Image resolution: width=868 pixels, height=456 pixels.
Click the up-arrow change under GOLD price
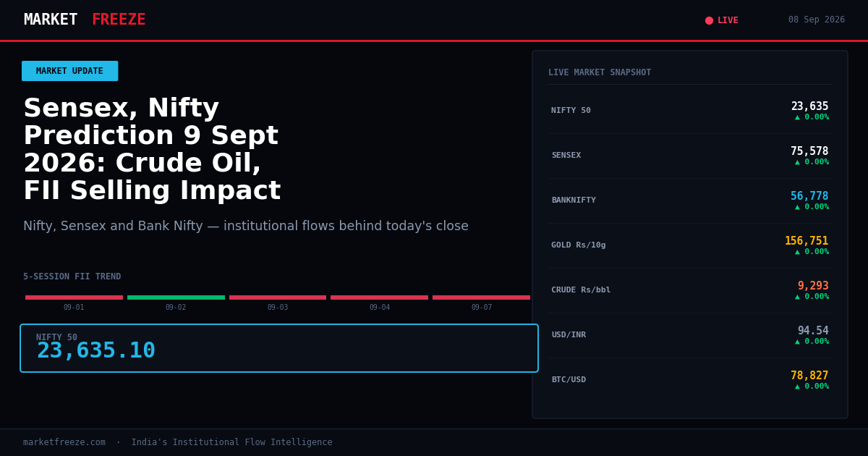pyautogui.click(x=812, y=252)
